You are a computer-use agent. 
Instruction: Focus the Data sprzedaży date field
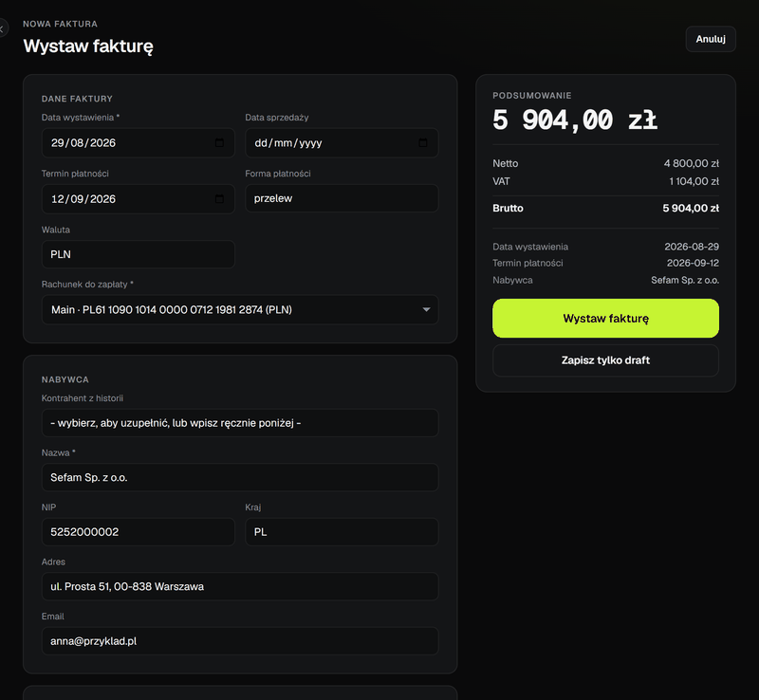point(342,143)
